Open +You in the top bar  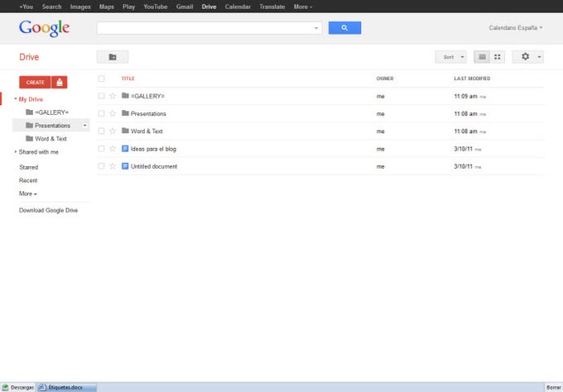click(26, 7)
